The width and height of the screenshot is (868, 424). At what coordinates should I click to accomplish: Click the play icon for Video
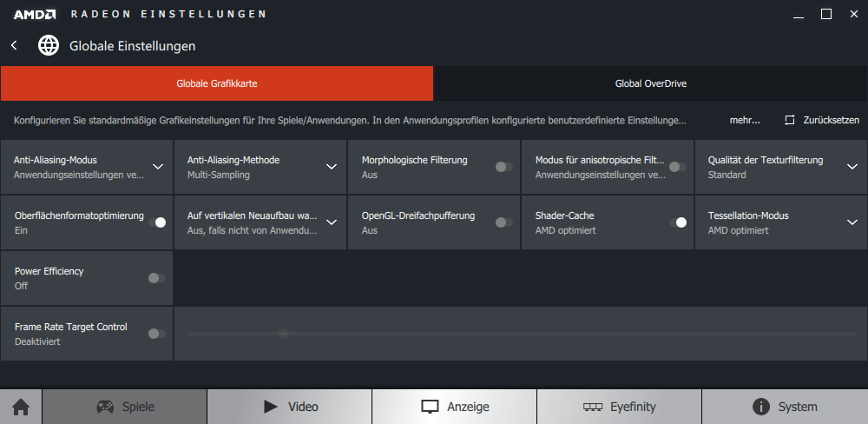271,407
